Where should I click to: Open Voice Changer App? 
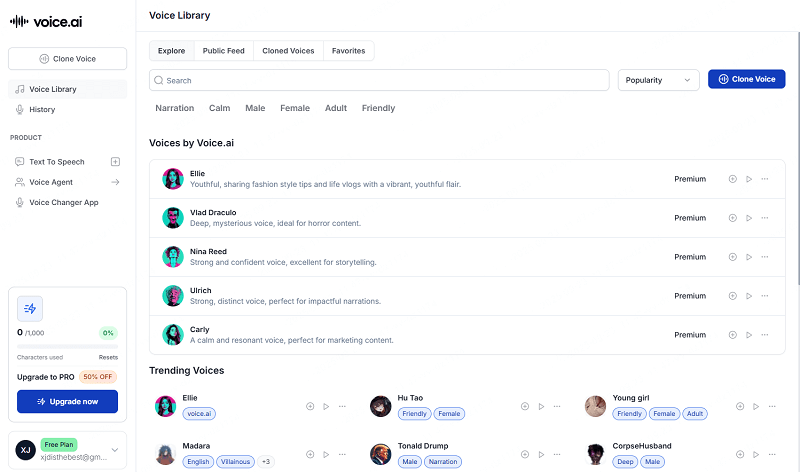pyautogui.click(x=64, y=203)
